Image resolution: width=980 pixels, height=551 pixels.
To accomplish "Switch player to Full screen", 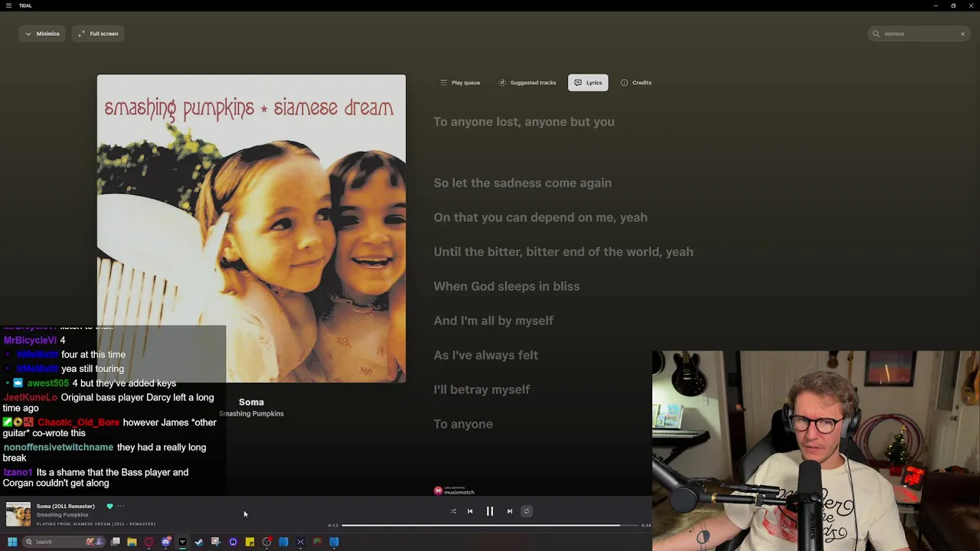I will click(x=98, y=34).
